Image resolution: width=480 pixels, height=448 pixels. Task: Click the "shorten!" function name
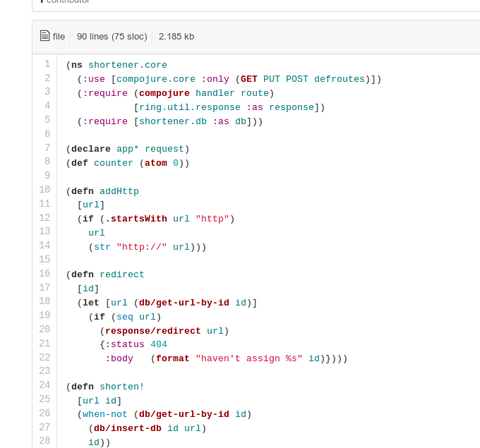pyautogui.click(x=122, y=386)
